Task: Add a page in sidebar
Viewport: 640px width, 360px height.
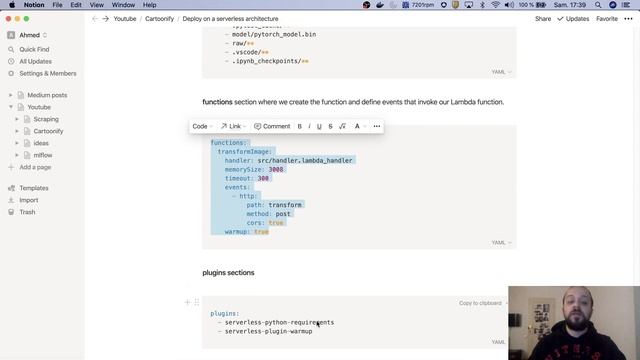Action: point(35,167)
